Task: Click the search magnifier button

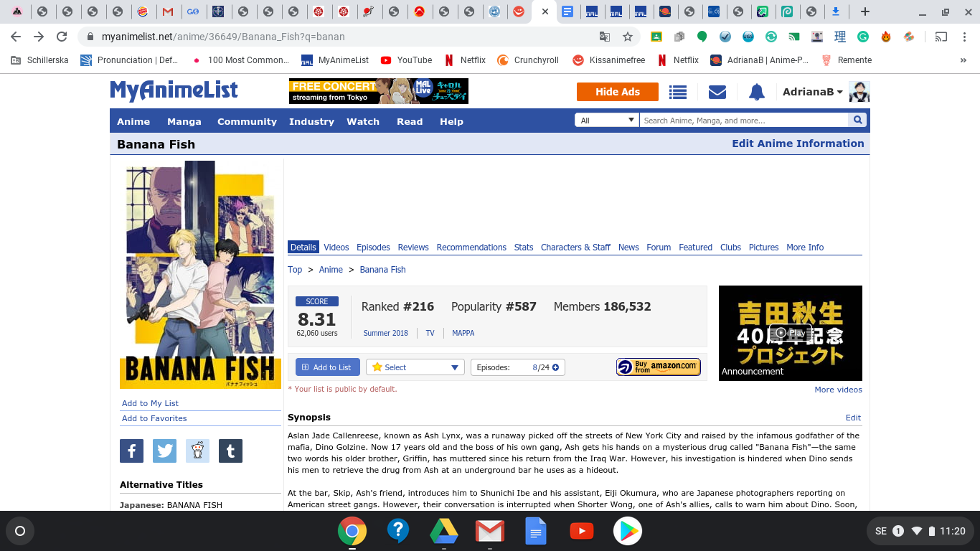Action: coord(857,121)
